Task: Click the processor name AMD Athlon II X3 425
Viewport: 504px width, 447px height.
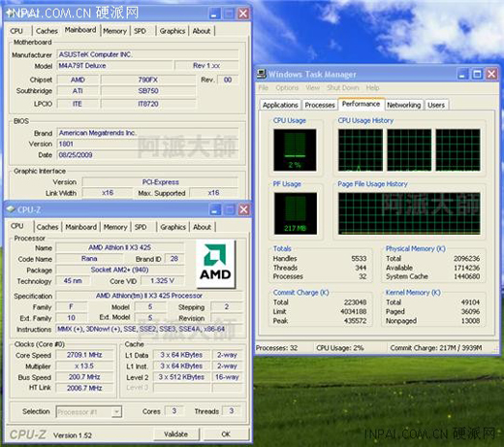Action: 120,247
